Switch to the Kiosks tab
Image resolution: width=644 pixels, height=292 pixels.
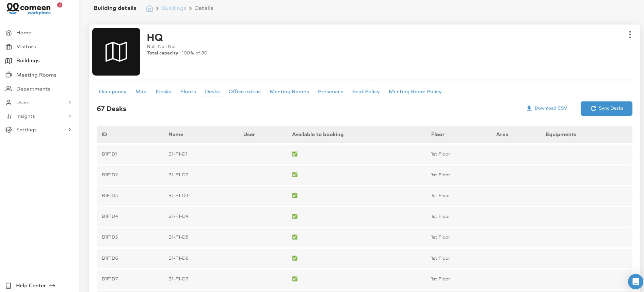163,92
